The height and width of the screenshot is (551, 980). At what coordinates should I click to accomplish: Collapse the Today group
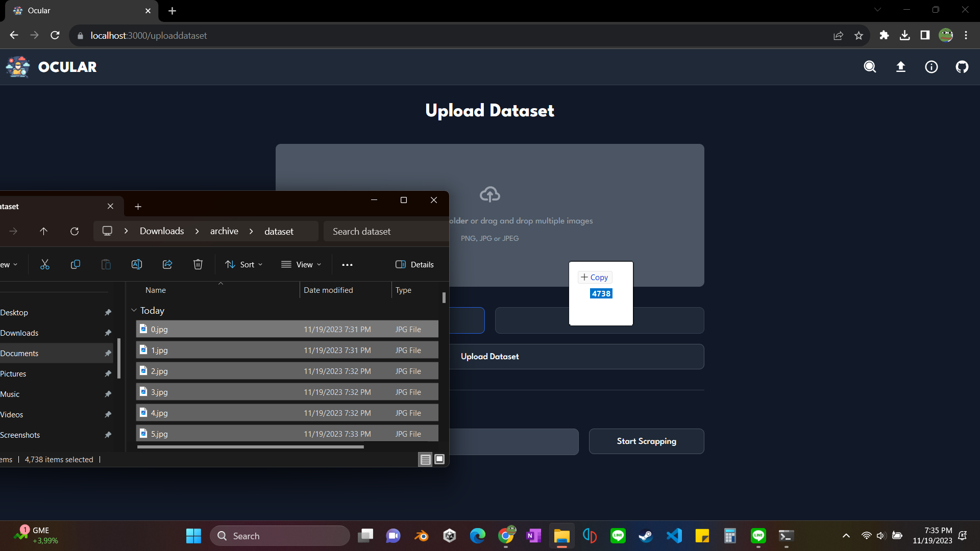click(134, 310)
